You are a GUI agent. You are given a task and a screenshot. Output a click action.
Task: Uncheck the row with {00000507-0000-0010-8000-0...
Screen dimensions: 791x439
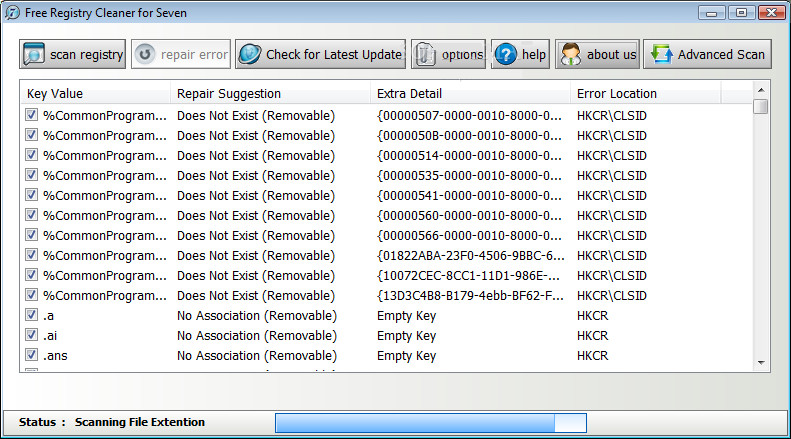(31, 115)
